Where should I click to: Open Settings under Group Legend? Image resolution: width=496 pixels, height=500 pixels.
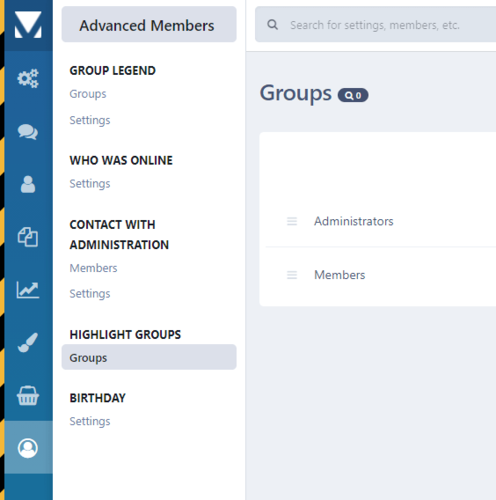click(90, 120)
